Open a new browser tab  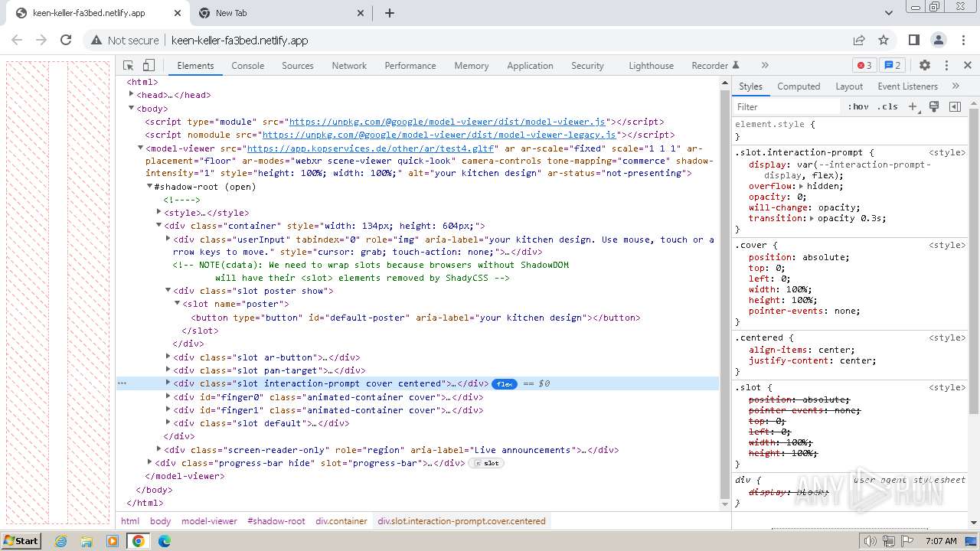tap(390, 13)
